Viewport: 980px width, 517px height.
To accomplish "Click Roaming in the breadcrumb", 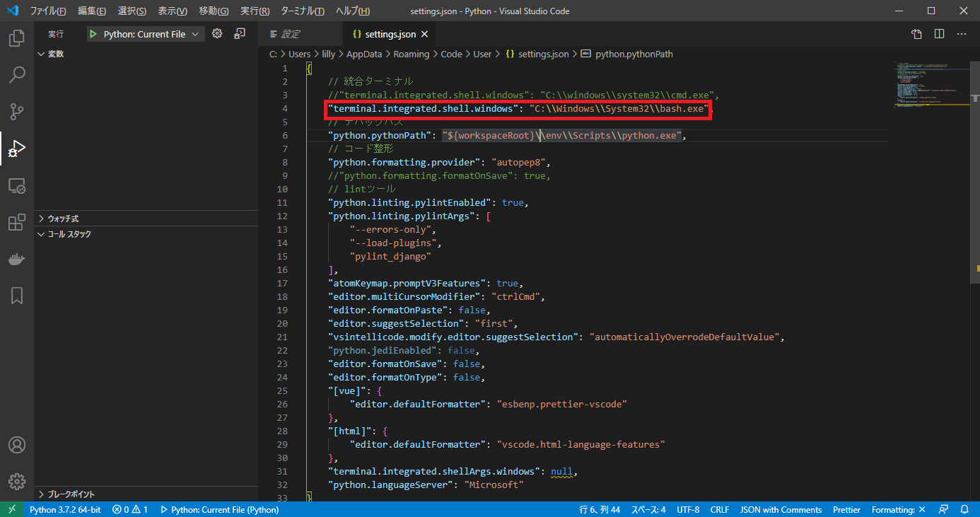I will (411, 54).
